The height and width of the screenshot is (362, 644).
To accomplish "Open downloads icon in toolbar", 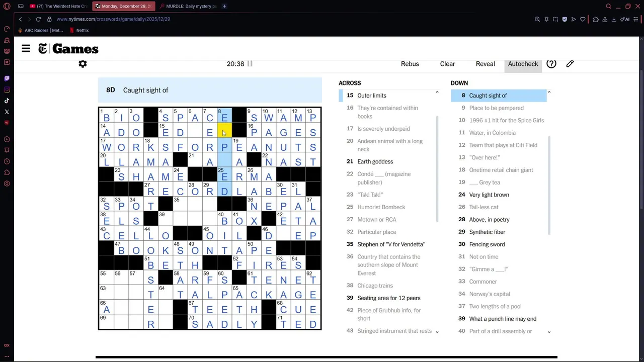I will tap(614, 19).
